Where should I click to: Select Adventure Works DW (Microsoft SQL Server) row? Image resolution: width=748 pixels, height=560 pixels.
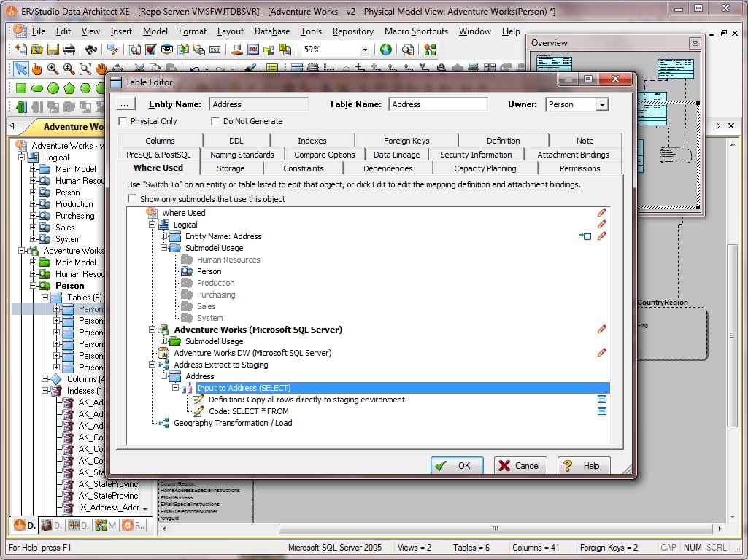pos(252,353)
